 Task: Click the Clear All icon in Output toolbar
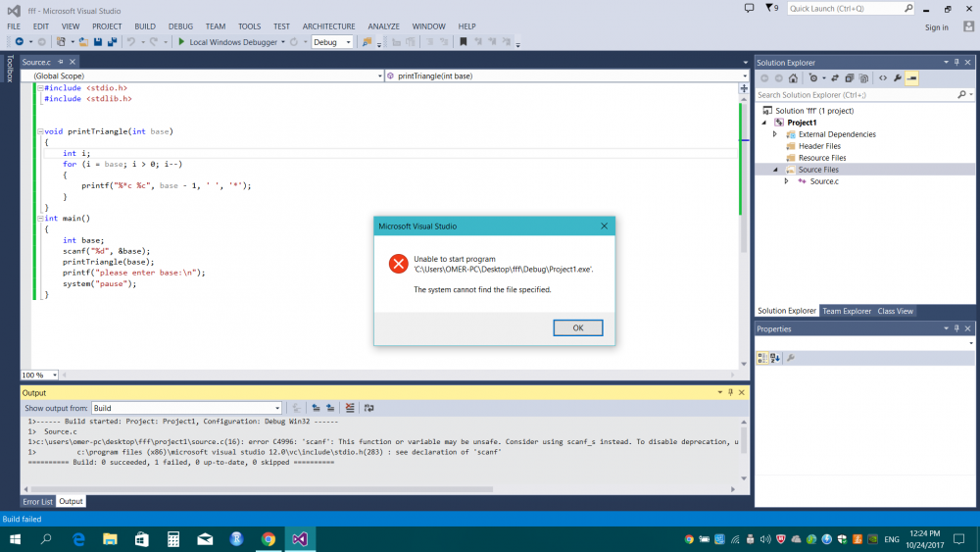click(x=350, y=408)
